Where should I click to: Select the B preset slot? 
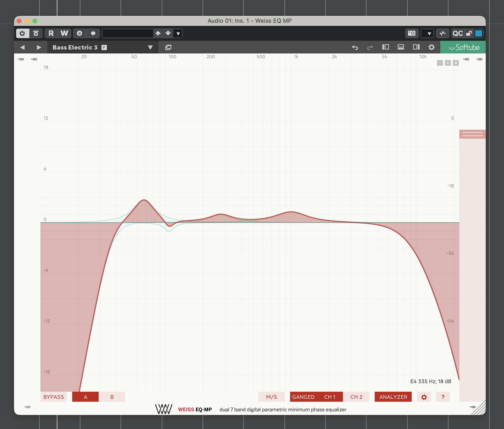tap(112, 397)
